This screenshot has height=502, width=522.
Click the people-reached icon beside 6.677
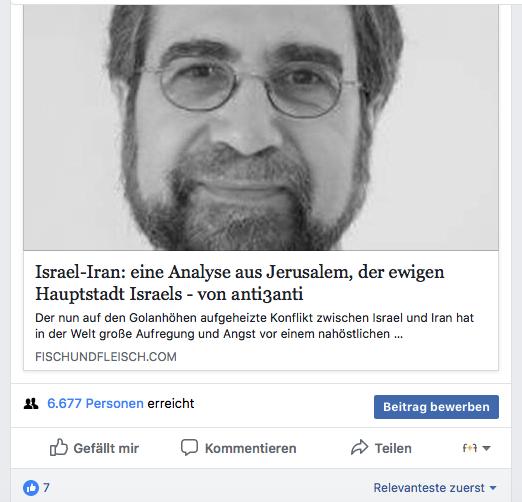(x=31, y=404)
